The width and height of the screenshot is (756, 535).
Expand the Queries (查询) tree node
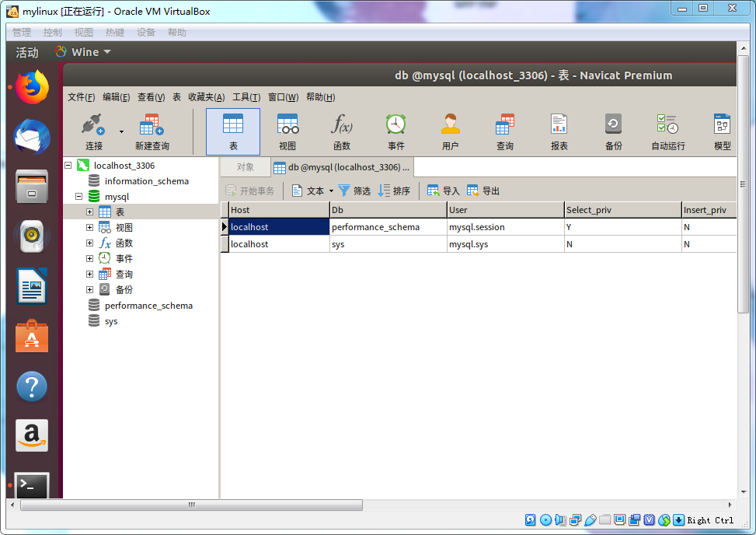tap(89, 274)
